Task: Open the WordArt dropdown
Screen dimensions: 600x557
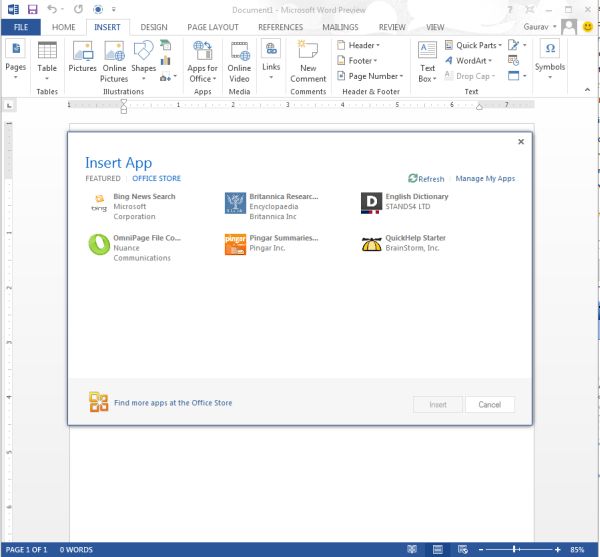Action: point(468,60)
